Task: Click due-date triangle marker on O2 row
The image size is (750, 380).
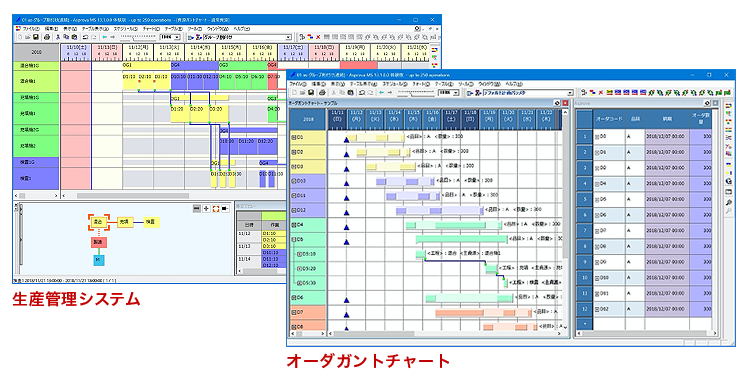Action: coord(346,154)
